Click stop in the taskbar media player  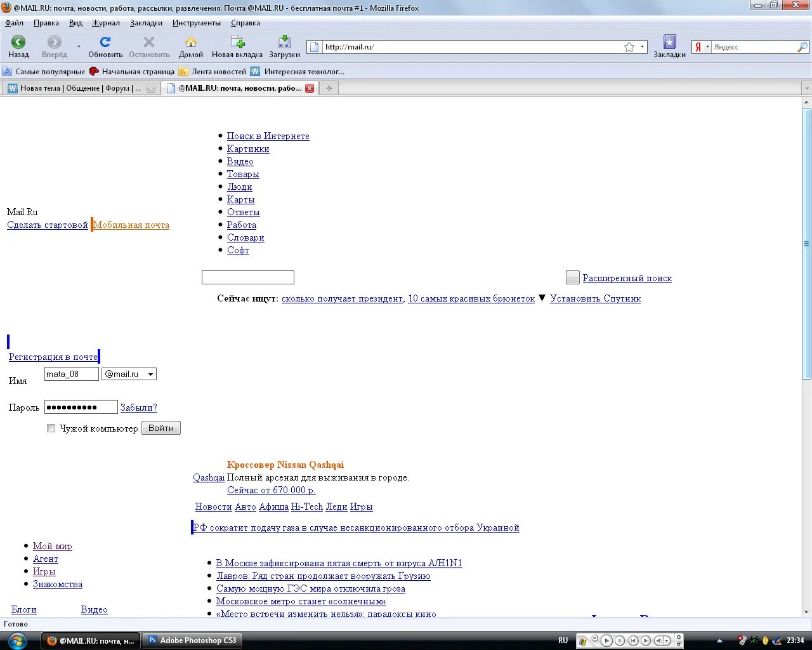(x=620, y=640)
